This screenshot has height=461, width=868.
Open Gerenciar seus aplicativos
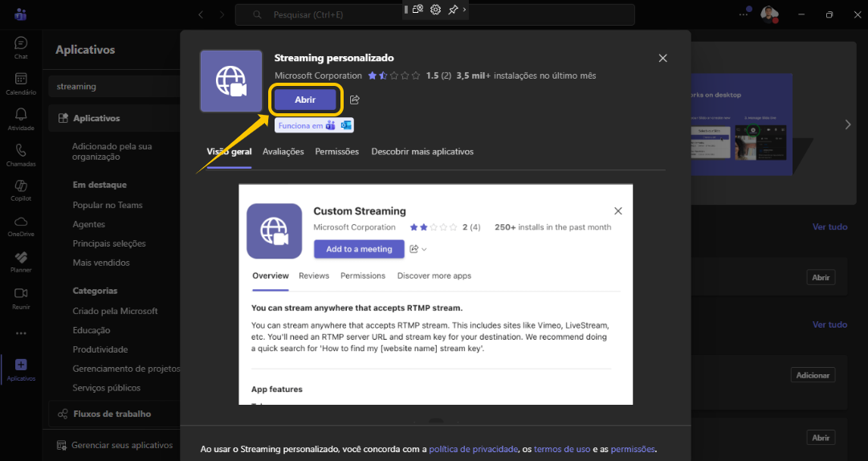(x=115, y=445)
